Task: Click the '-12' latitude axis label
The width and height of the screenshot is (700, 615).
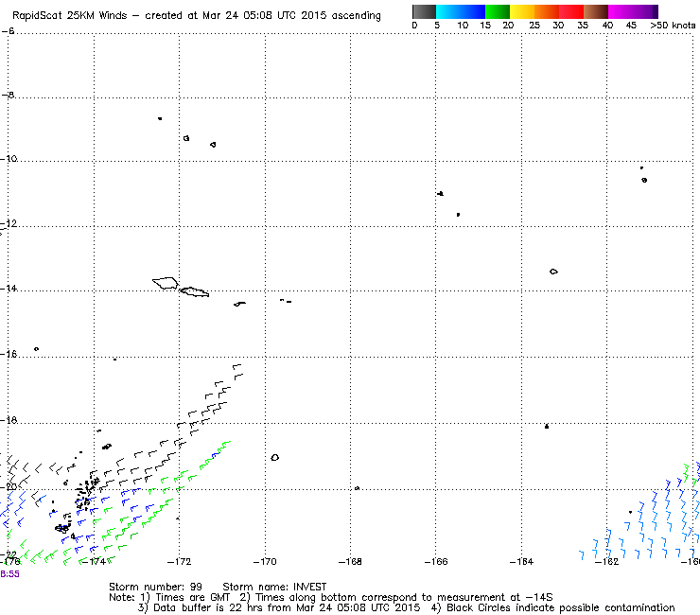Action: 9,223
